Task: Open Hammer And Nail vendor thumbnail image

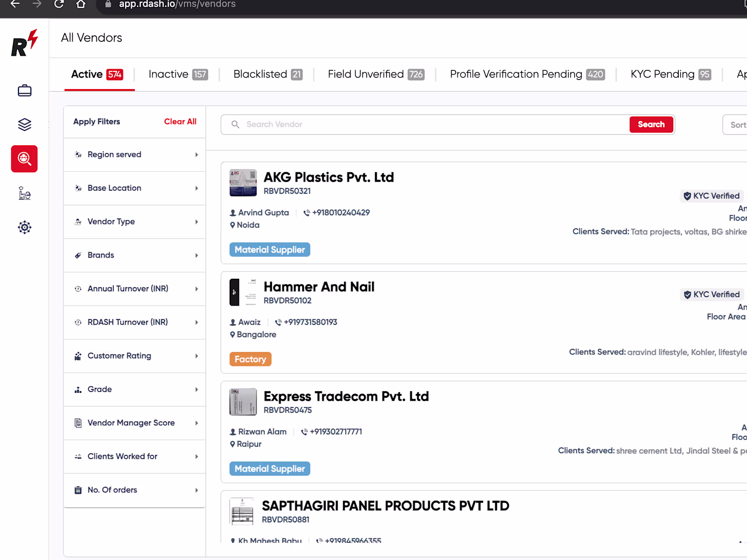Action: pyautogui.click(x=243, y=292)
